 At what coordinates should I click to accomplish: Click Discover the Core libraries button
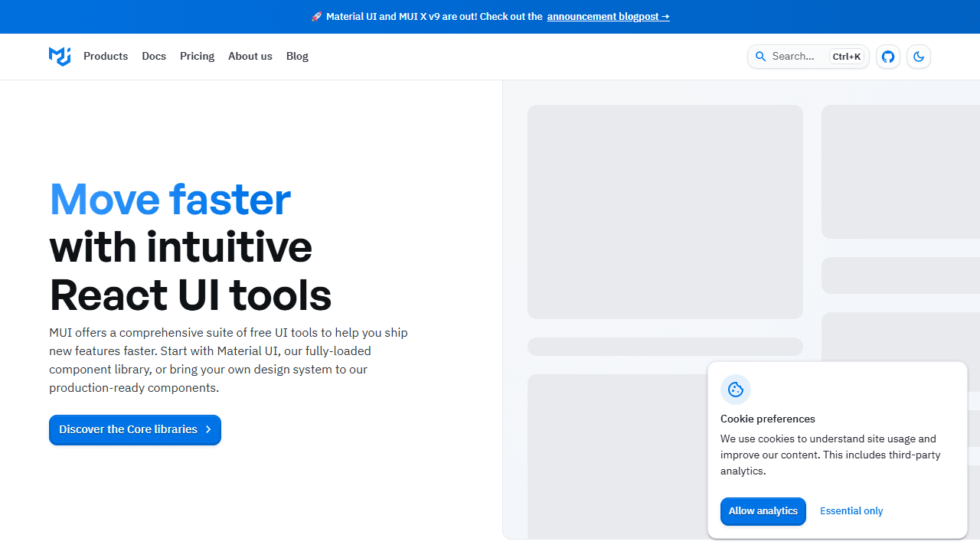pos(135,429)
